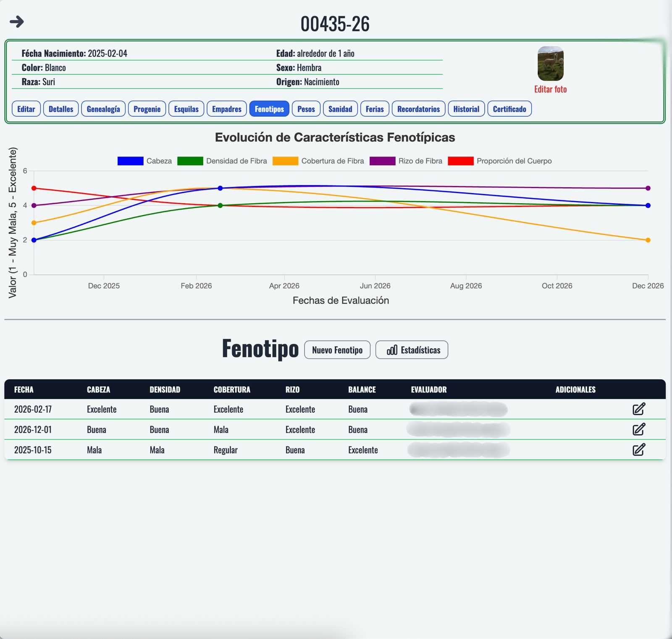Open the Sanidad tab
Screen dimensions: 672x639
pyautogui.click(x=340, y=109)
